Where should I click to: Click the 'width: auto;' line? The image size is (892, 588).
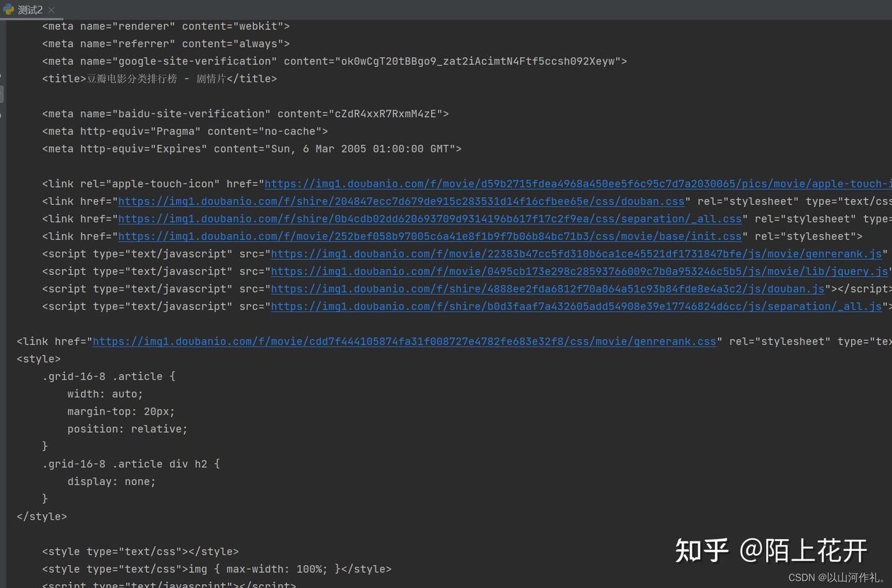(x=105, y=394)
